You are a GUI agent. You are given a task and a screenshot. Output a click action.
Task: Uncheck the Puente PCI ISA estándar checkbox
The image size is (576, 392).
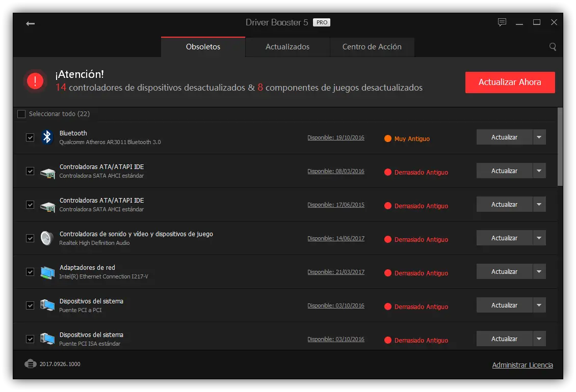[30, 339]
